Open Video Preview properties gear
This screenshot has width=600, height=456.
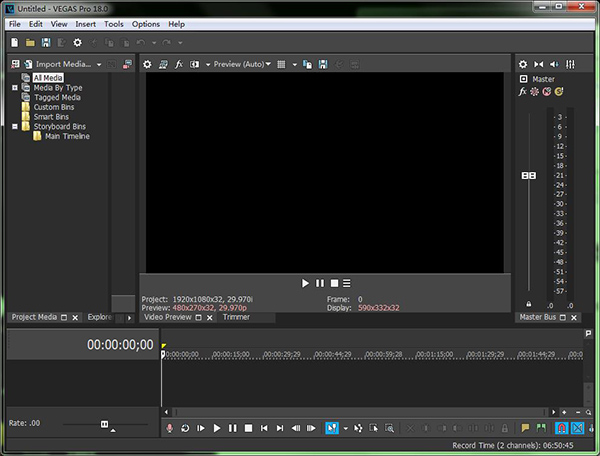point(147,64)
